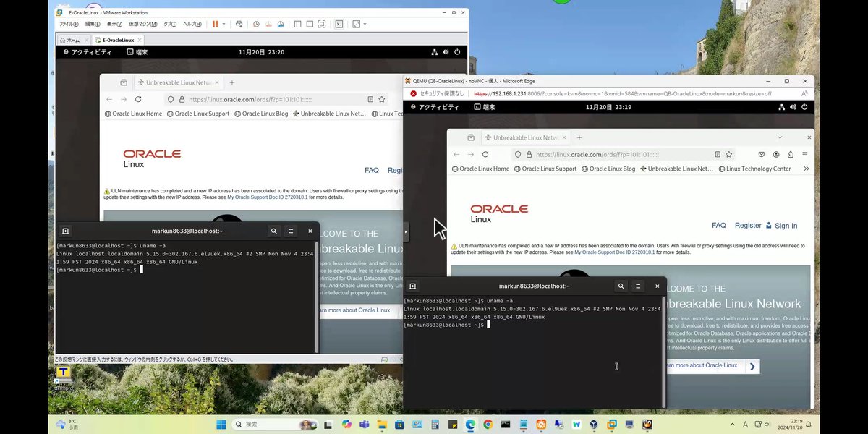Open VMware snapshot manager icon

point(279,24)
